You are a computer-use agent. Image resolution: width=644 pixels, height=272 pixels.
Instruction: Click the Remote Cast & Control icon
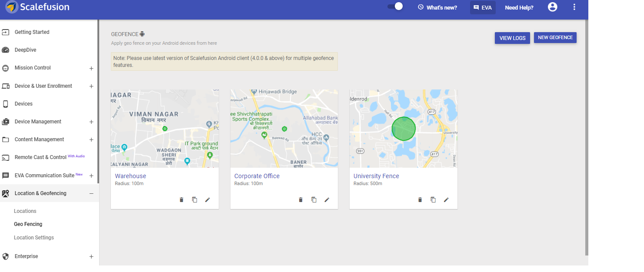(x=6, y=157)
